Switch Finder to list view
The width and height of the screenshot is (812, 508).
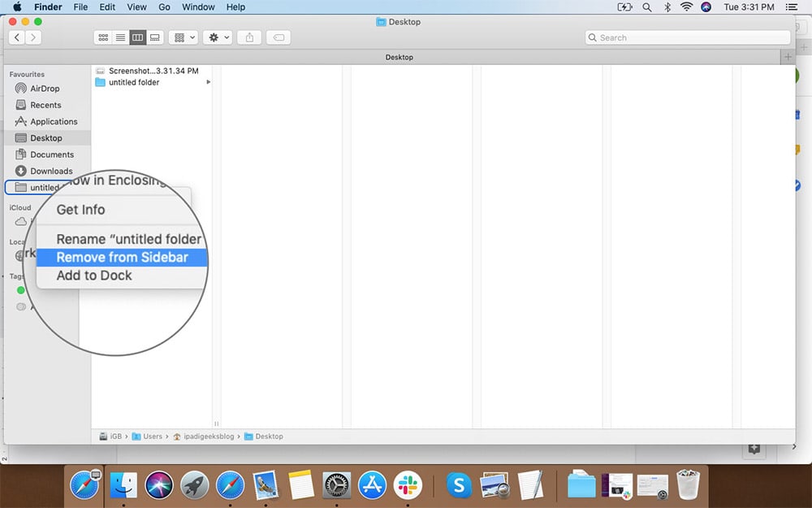(x=119, y=37)
